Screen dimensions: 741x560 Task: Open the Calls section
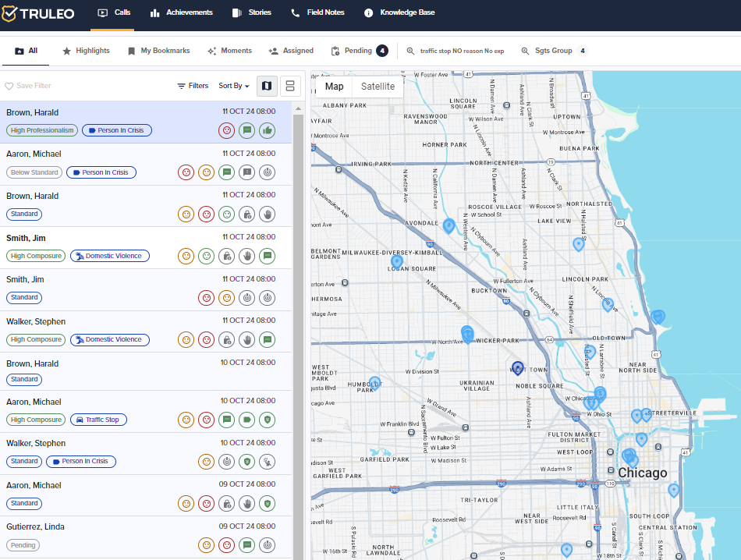(114, 12)
